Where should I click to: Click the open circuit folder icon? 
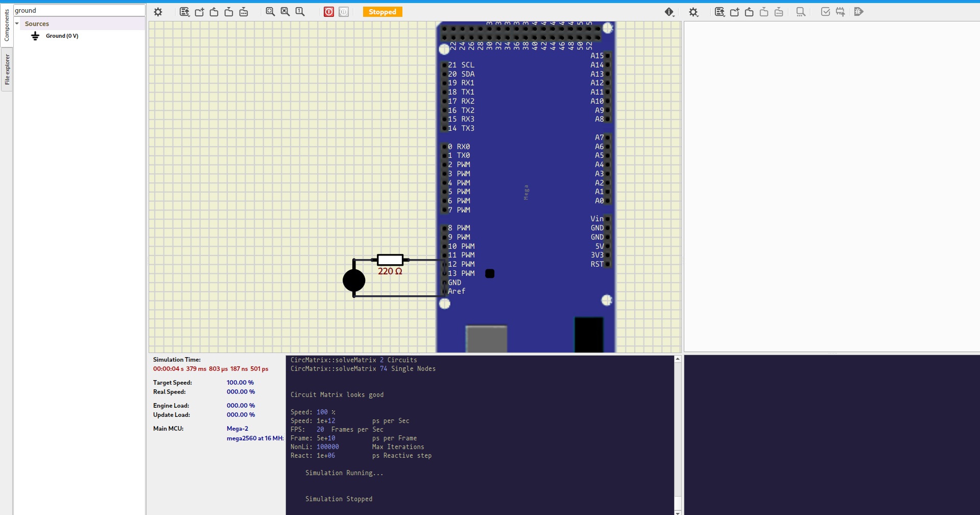tap(214, 12)
